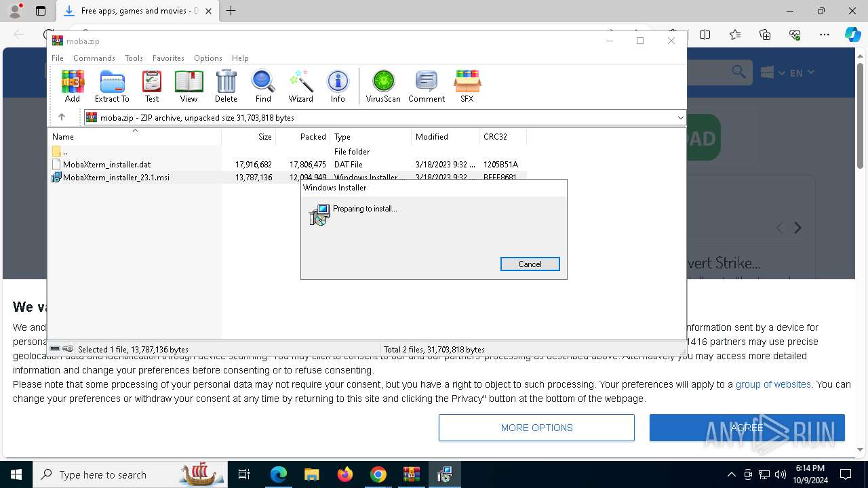Open the EN language dropdown
The height and width of the screenshot is (488, 868).
[802, 73]
